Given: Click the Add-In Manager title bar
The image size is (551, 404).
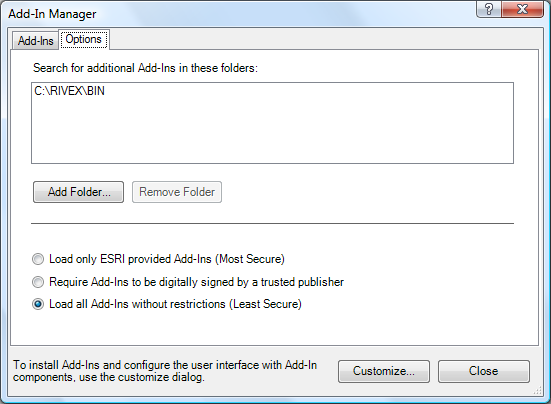Looking at the screenshot, I should point(239,14).
